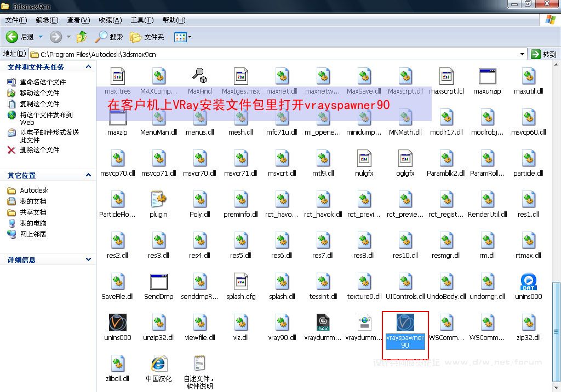Select the unins000 DAT file icon

(x=529, y=281)
